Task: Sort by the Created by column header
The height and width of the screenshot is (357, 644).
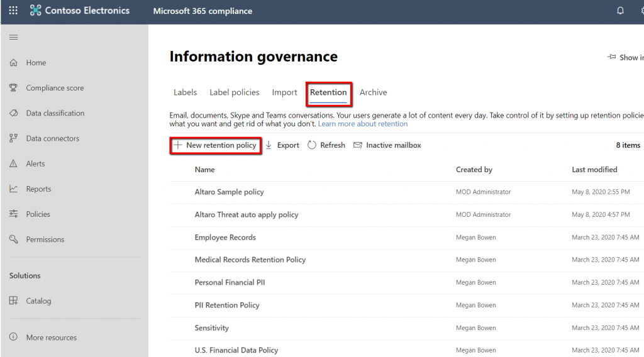Action: pyautogui.click(x=474, y=170)
